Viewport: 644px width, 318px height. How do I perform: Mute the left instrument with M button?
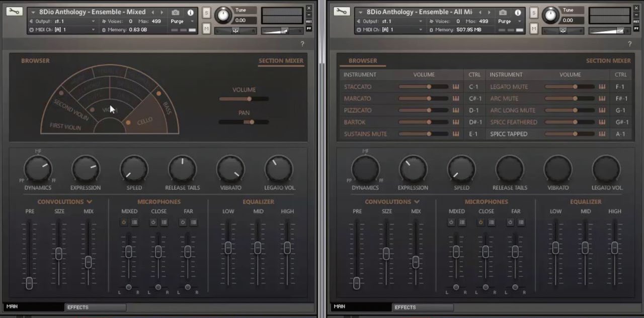(x=206, y=29)
